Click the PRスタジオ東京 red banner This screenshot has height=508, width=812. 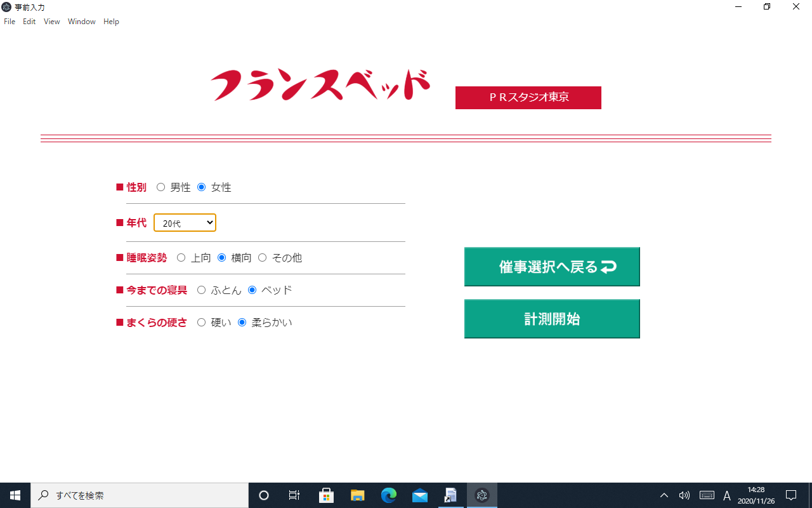[x=528, y=98]
